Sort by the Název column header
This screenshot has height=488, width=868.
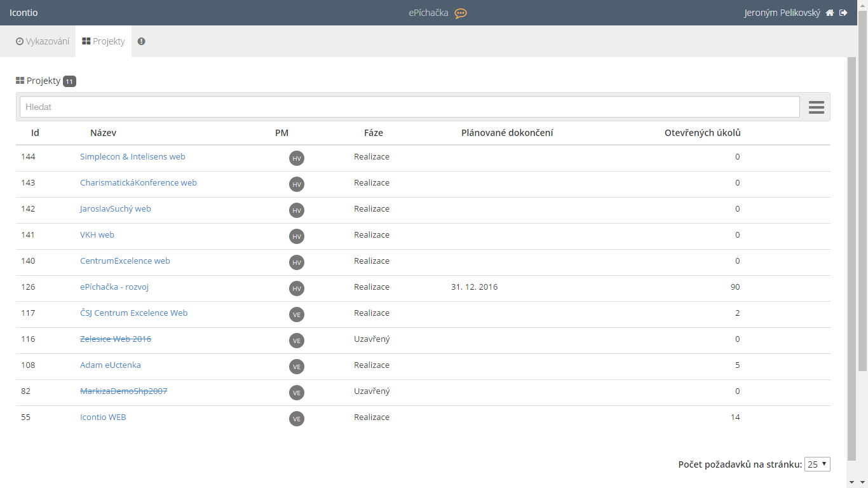(103, 133)
